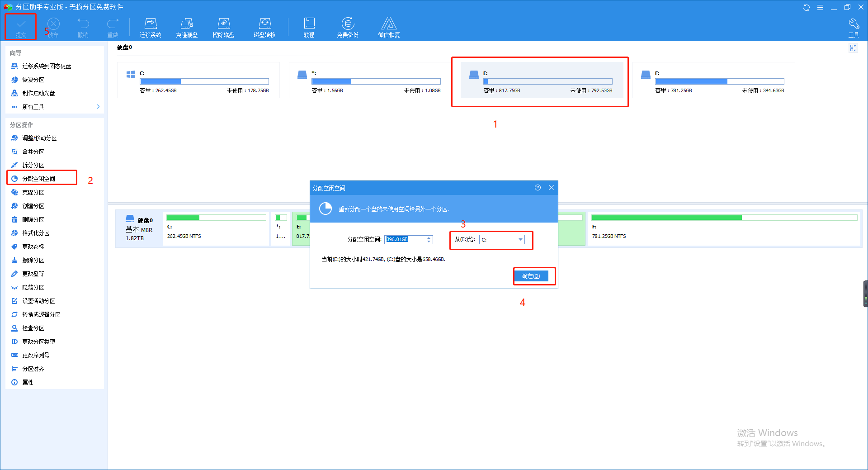Choose 合并分区 operation
Screen dimensions: 868x470
point(33,152)
